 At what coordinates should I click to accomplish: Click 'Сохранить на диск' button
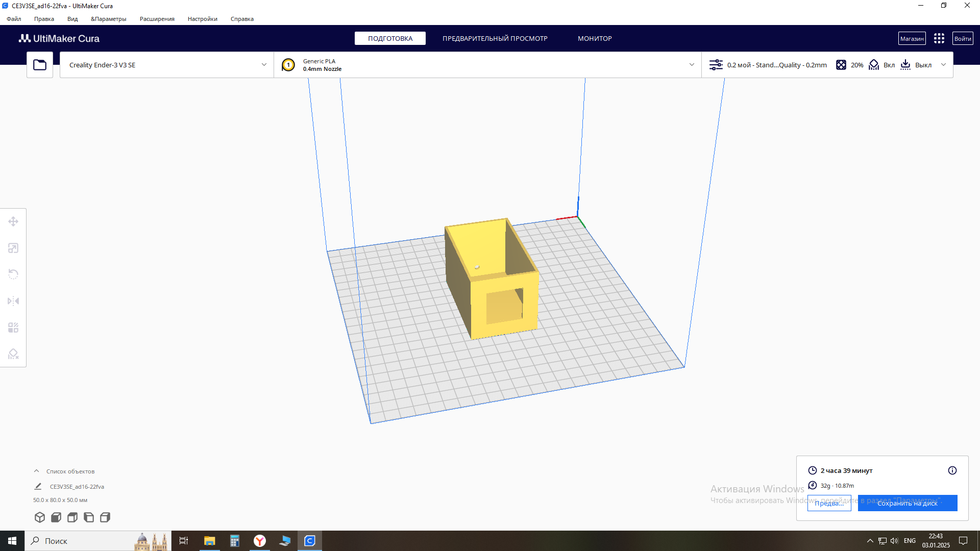(907, 503)
